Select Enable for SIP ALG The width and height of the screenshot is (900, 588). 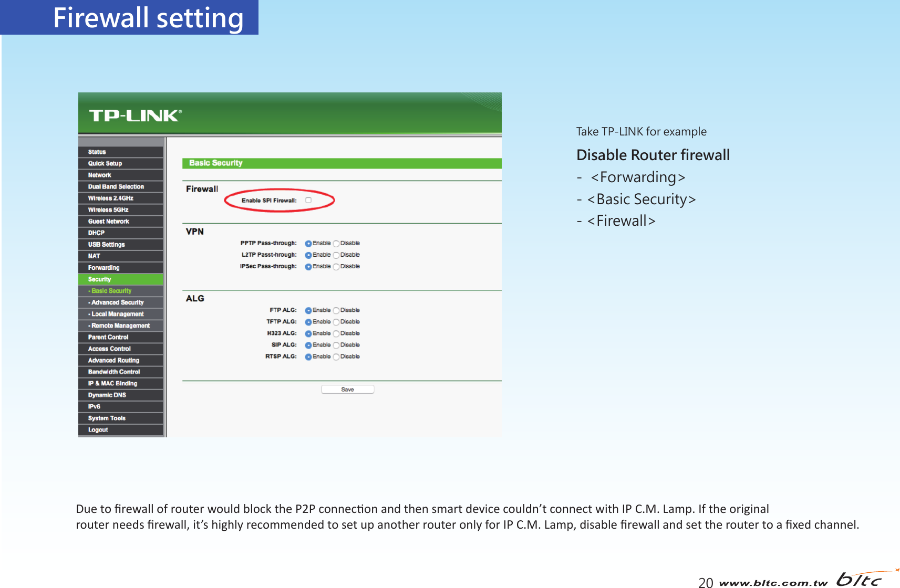308,345
